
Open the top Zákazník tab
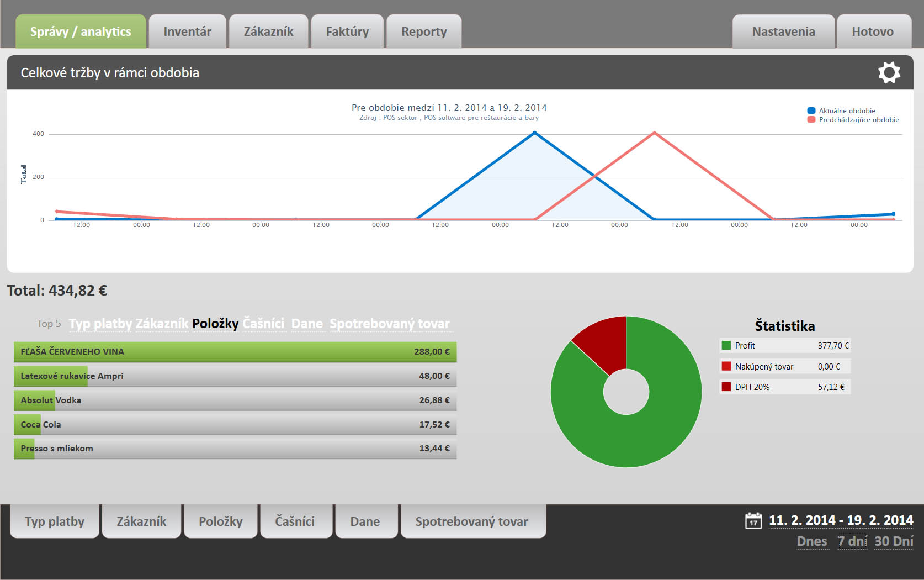click(x=268, y=31)
